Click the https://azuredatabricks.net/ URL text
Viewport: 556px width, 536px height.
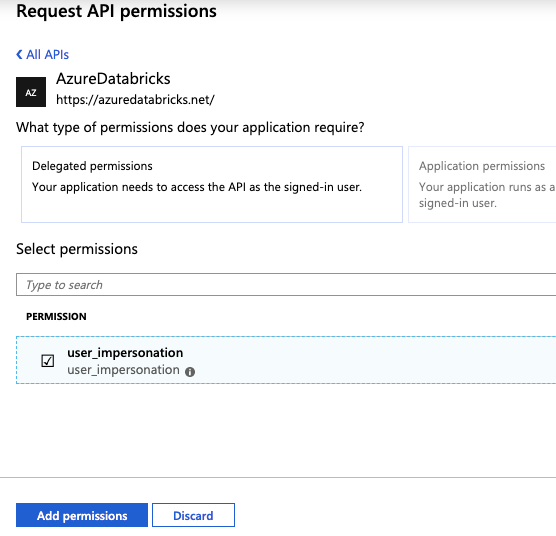click(135, 100)
